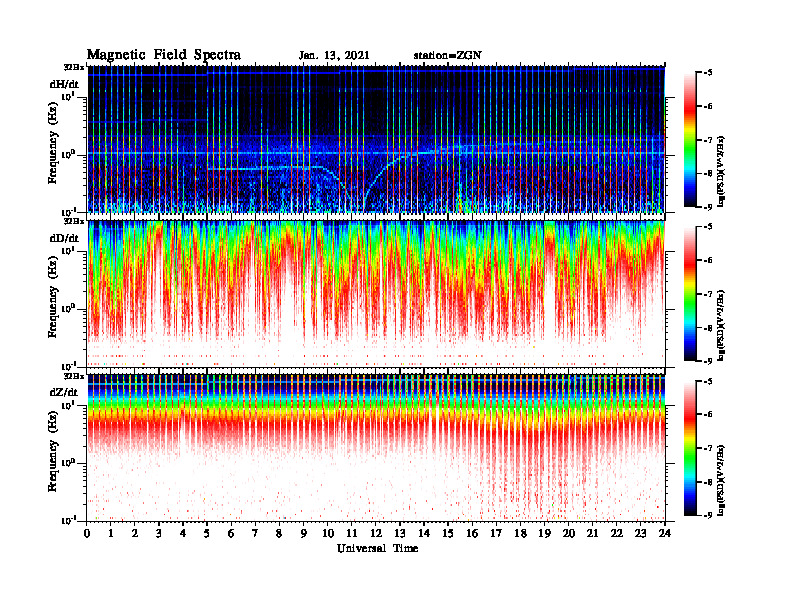
Task: Click the 32Hz tick label of dZ/dt panel
Action: [x=74, y=376]
